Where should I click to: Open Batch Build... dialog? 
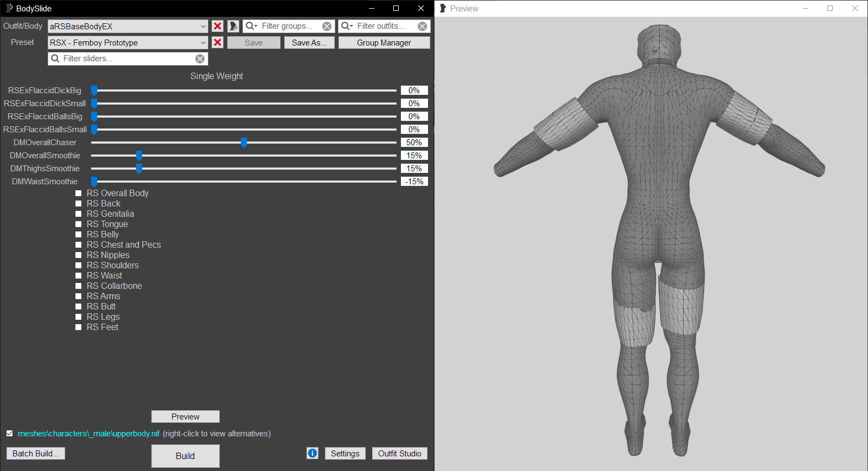36,453
